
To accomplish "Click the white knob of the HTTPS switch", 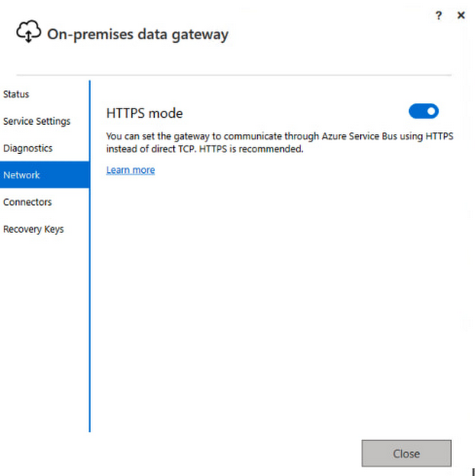I will pyautogui.click(x=431, y=111).
